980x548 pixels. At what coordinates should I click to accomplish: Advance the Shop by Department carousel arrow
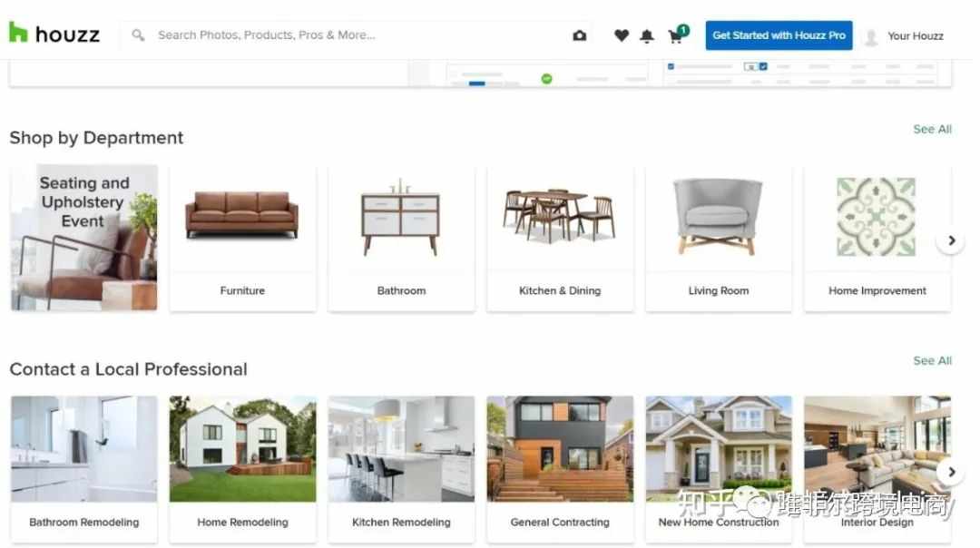(951, 240)
